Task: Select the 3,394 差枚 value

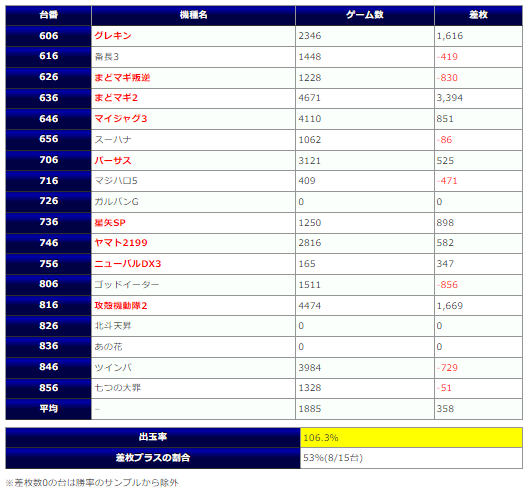Action: (450, 98)
